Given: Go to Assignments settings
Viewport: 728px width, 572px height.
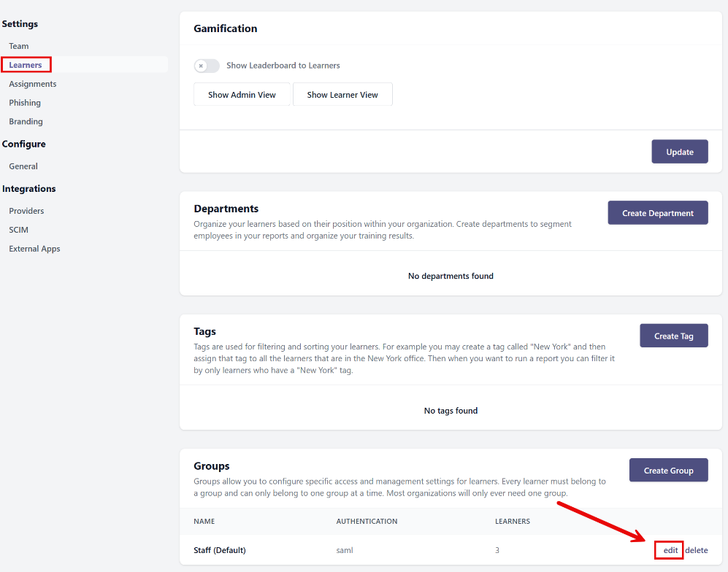Looking at the screenshot, I should 33,84.
